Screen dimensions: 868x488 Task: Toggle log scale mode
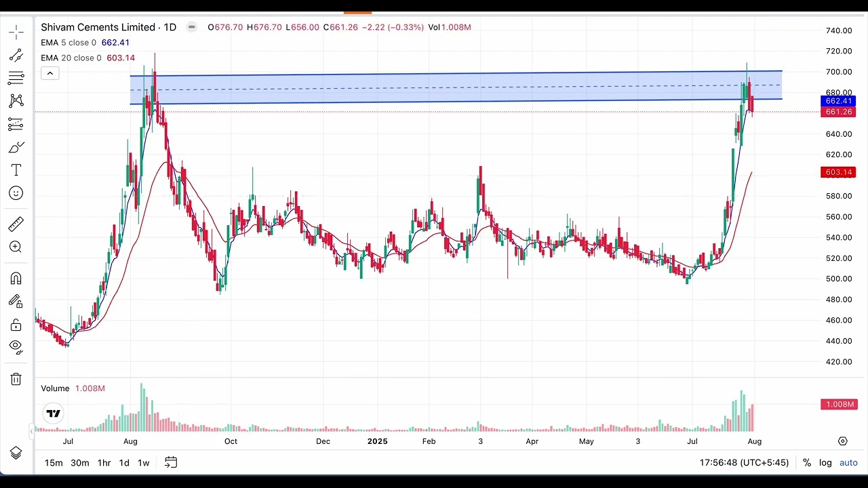(x=825, y=462)
